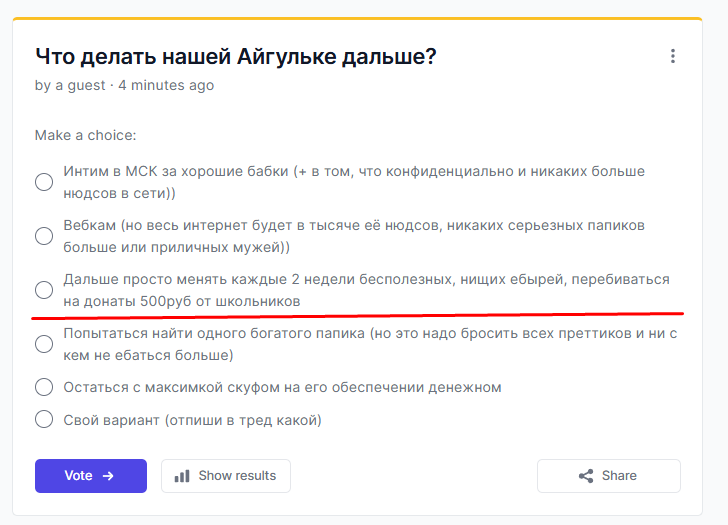
Task: Choose the 'Свой вариант' radio button
Action: pos(44,419)
